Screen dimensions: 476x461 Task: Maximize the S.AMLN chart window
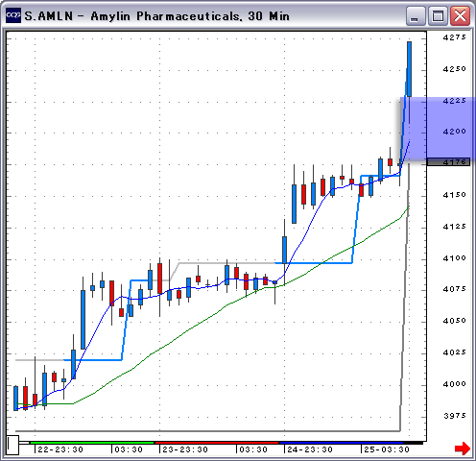[x=438, y=15]
